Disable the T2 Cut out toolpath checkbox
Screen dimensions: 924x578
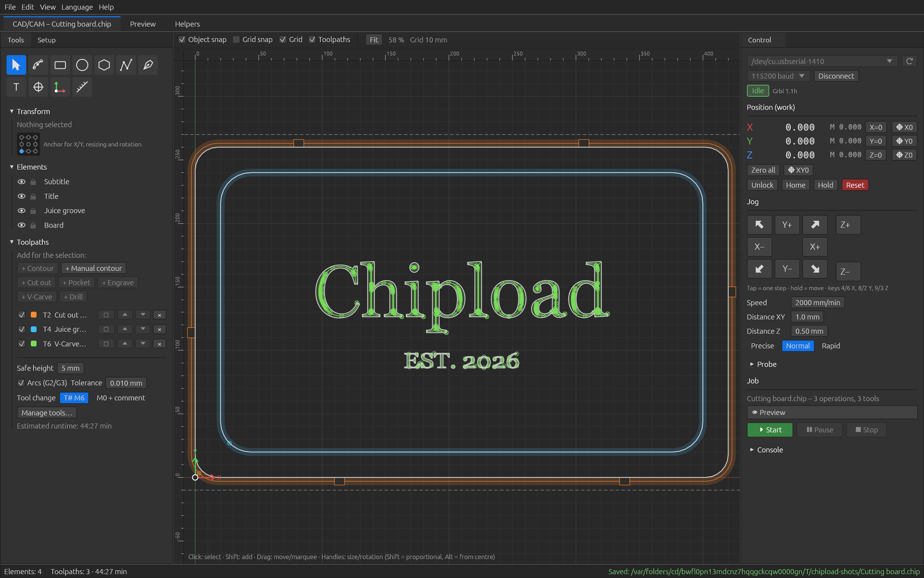[x=22, y=315]
